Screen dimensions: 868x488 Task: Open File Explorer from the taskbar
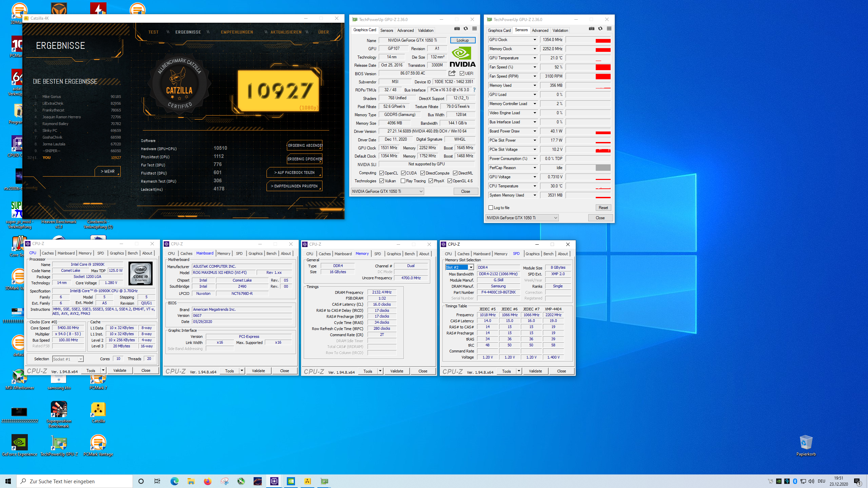click(191, 481)
